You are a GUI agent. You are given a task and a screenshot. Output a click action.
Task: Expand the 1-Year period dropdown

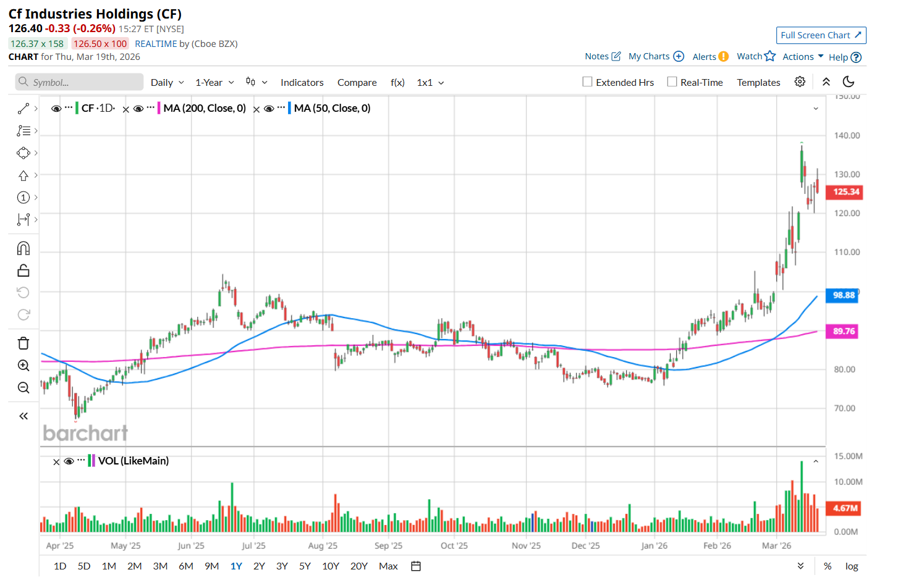(x=214, y=82)
